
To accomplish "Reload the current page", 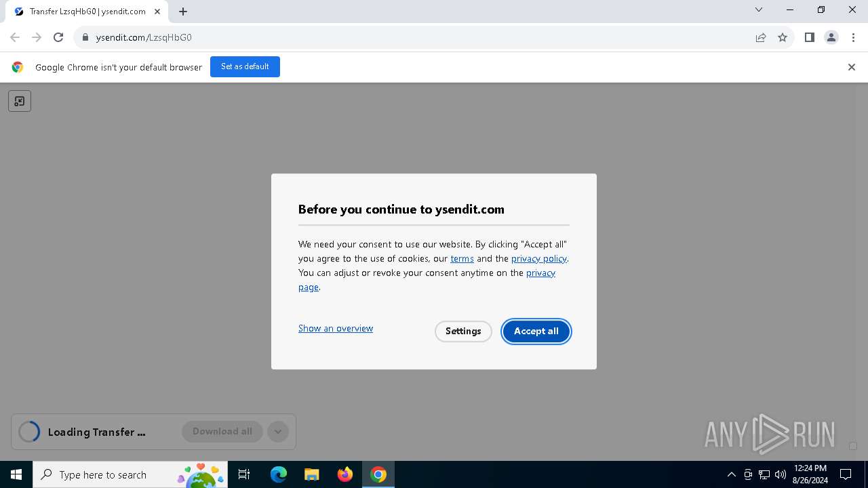I will 58,37.
